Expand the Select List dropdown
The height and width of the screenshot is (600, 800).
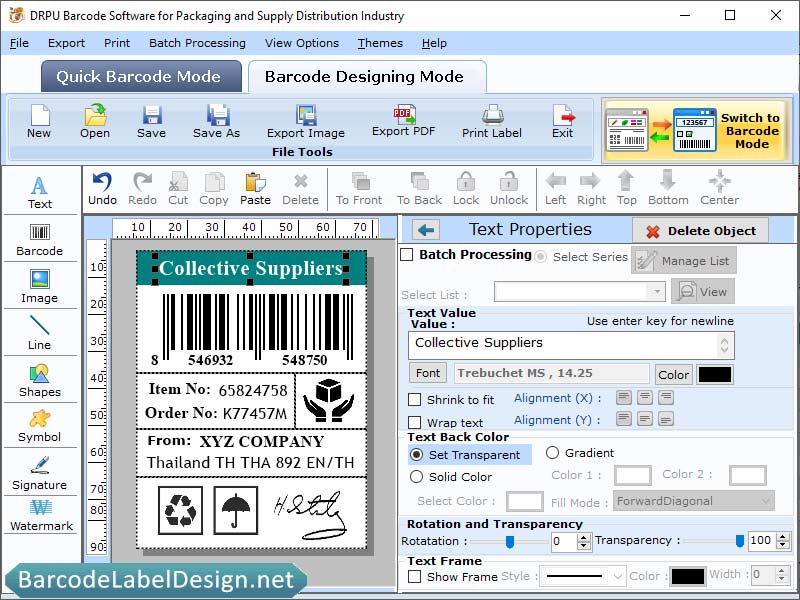click(x=658, y=291)
